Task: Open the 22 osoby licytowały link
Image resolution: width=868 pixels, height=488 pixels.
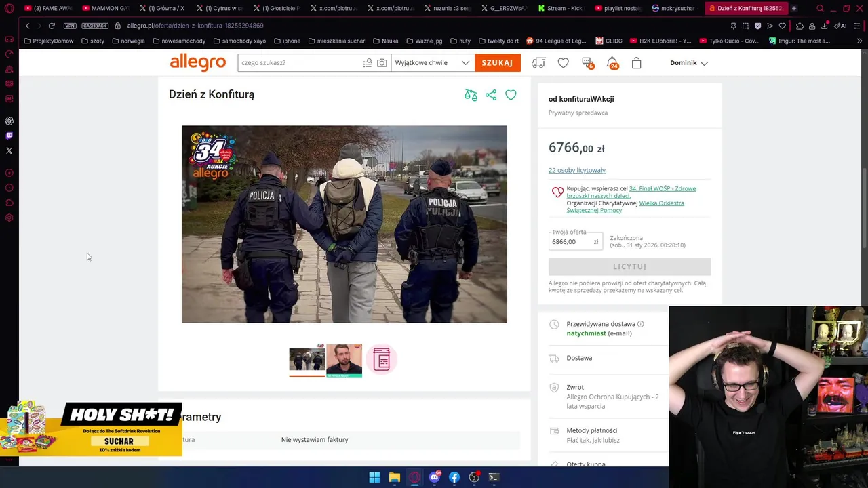Action: coord(576,170)
